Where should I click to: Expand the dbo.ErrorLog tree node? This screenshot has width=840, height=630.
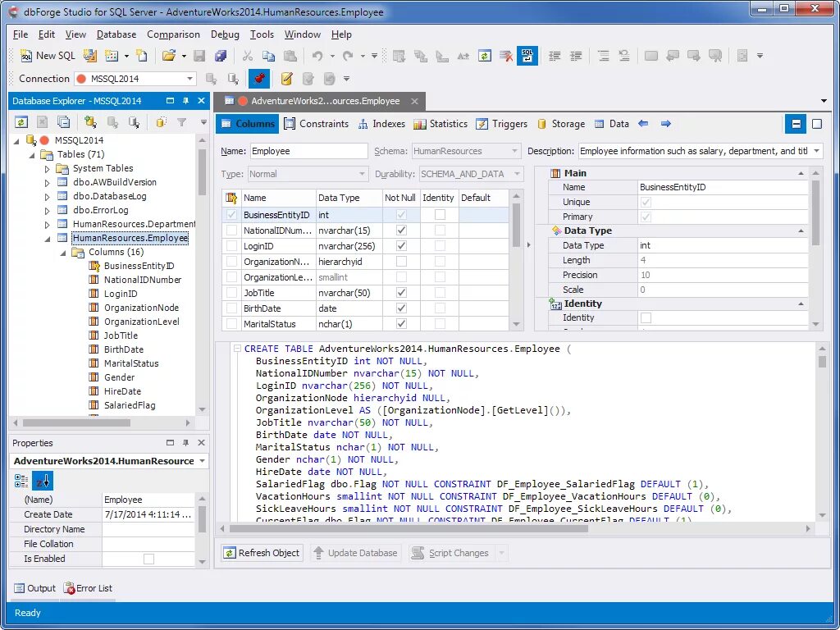coord(47,210)
